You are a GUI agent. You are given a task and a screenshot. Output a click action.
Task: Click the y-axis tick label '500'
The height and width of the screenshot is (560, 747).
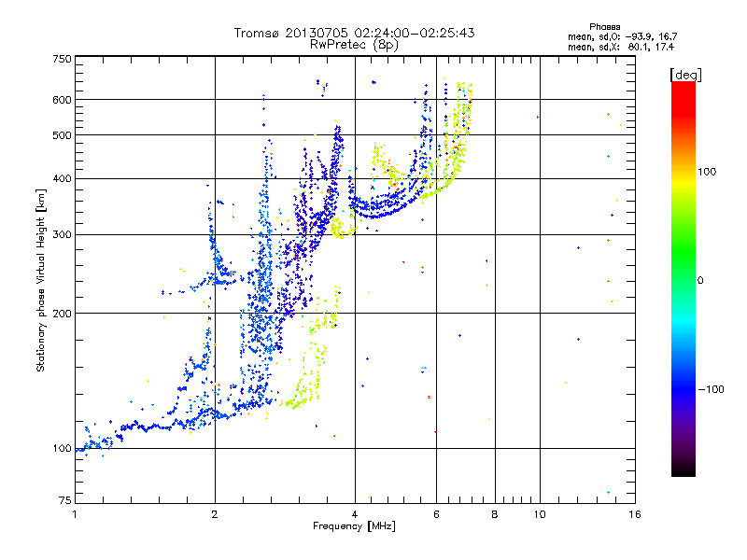(62, 135)
